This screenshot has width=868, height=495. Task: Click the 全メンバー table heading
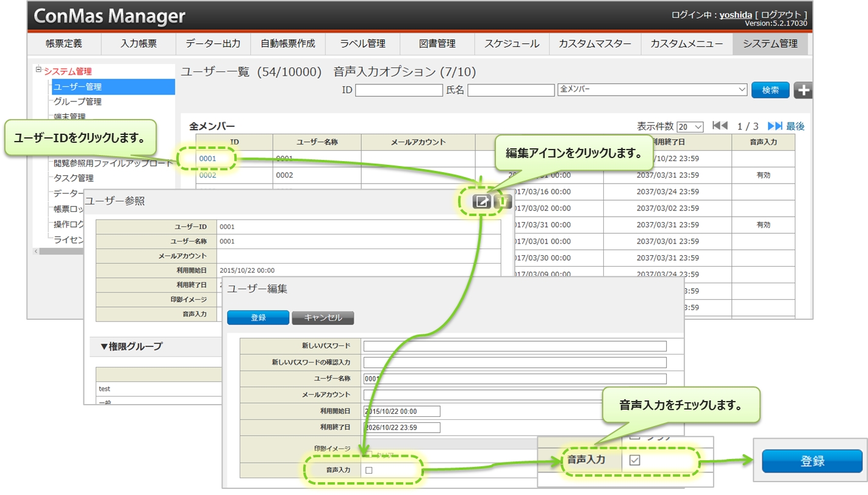tap(212, 126)
